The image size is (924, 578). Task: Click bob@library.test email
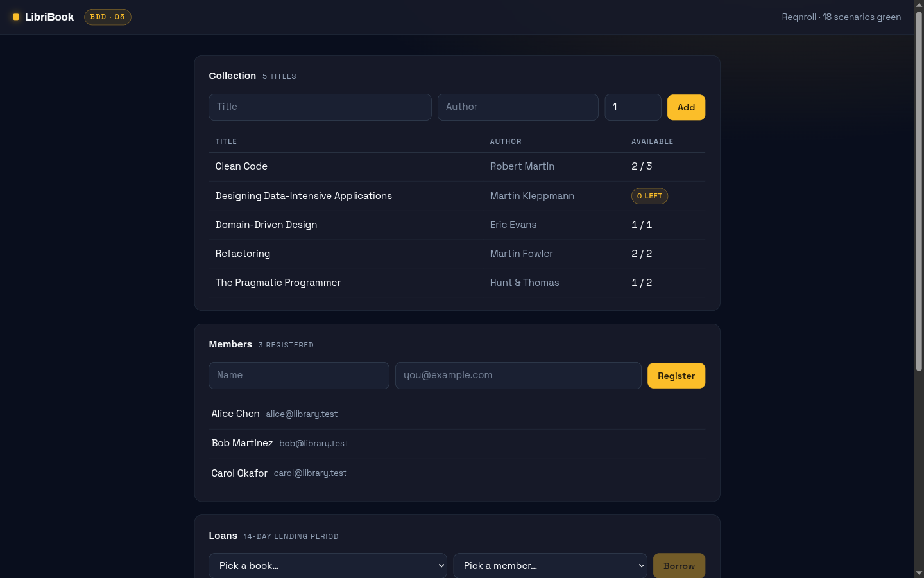click(x=314, y=444)
